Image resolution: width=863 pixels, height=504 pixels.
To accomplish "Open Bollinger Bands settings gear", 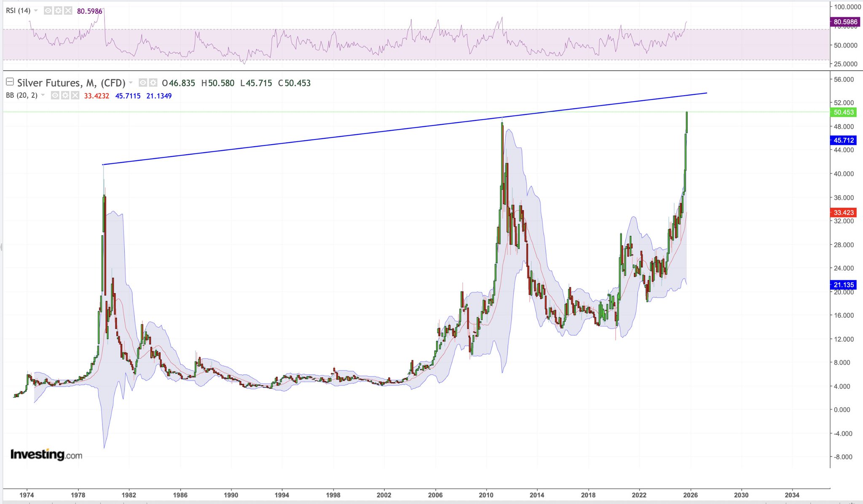I will (x=65, y=96).
